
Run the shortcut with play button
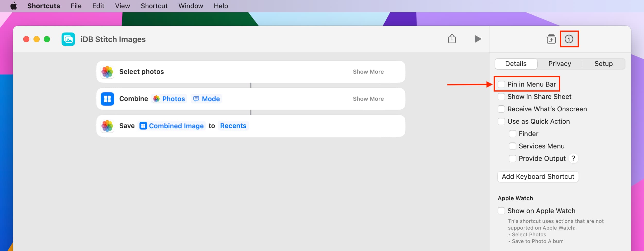(x=478, y=39)
